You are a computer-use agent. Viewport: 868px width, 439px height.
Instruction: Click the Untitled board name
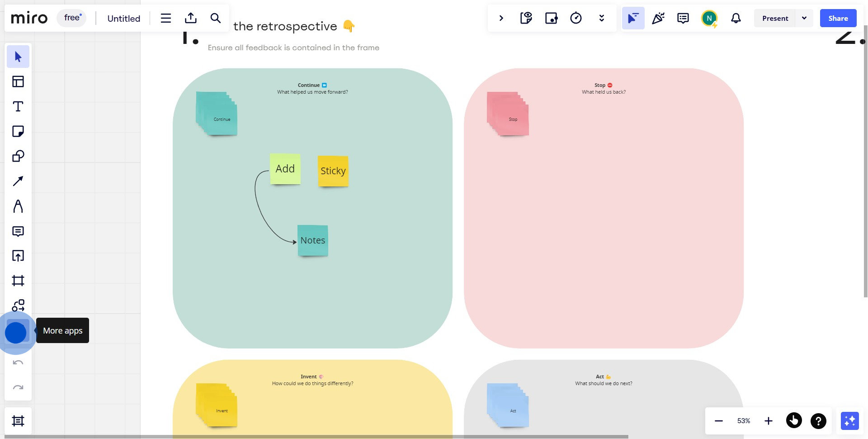124,19
